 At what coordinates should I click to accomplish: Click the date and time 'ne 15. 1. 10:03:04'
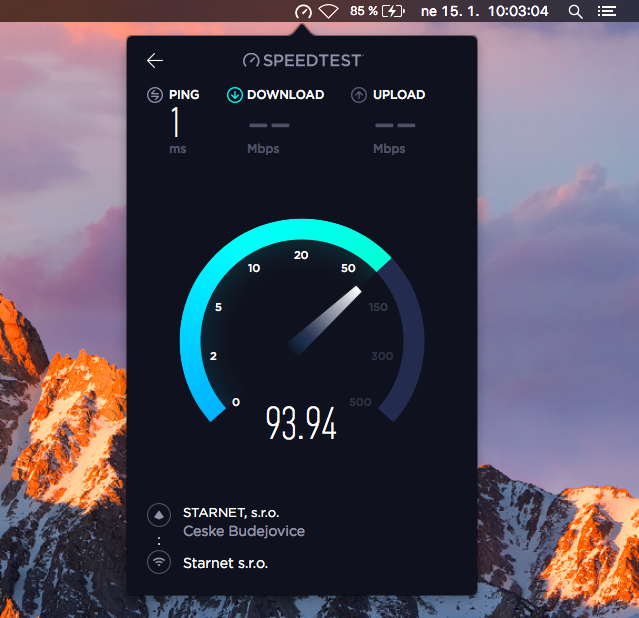click(x=485, y=11)
